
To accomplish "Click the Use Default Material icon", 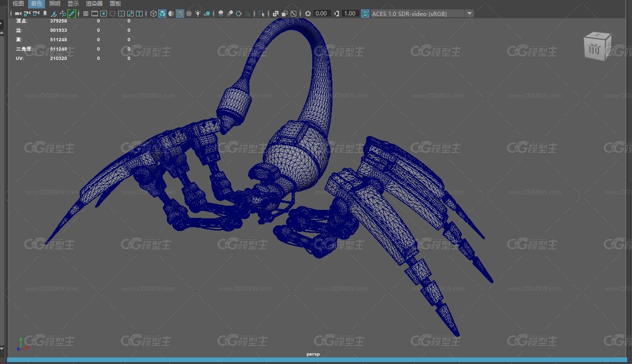I will pyautogui.click(x=171, y=14).
